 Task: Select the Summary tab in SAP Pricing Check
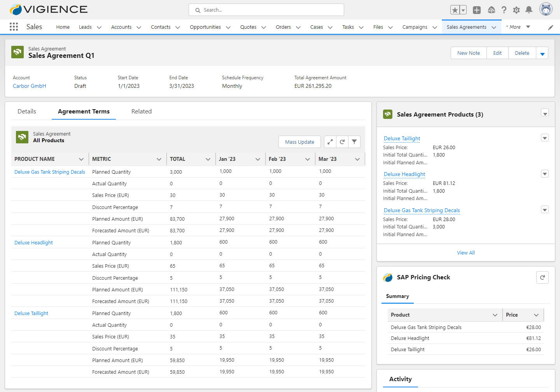pyautogui.click(x=397, y=296)
